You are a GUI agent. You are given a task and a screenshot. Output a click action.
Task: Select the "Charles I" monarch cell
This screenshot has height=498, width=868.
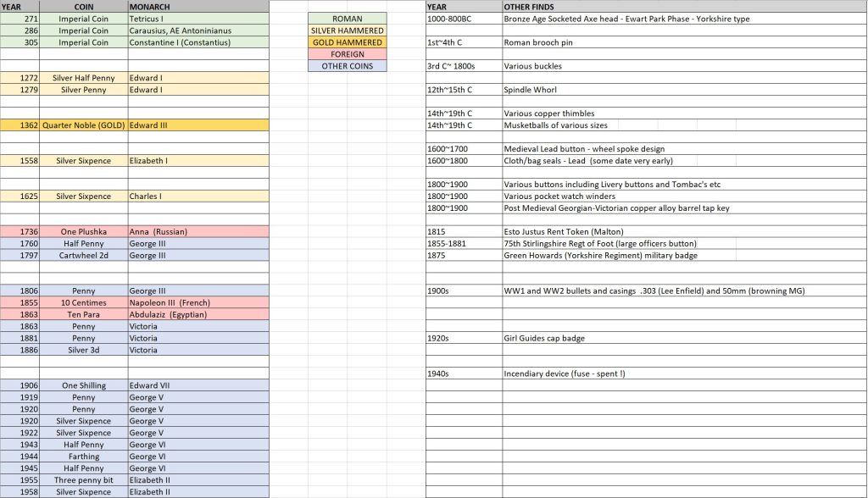click(198, 196)
